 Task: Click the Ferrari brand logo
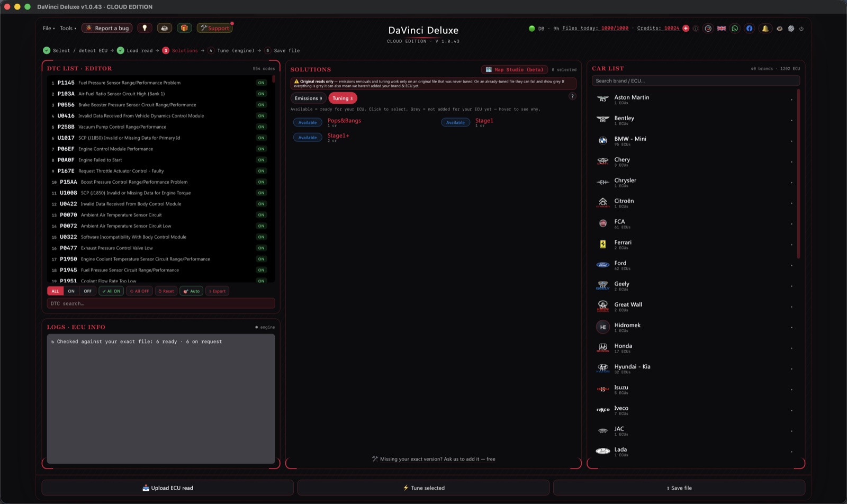tap(602, 244)
